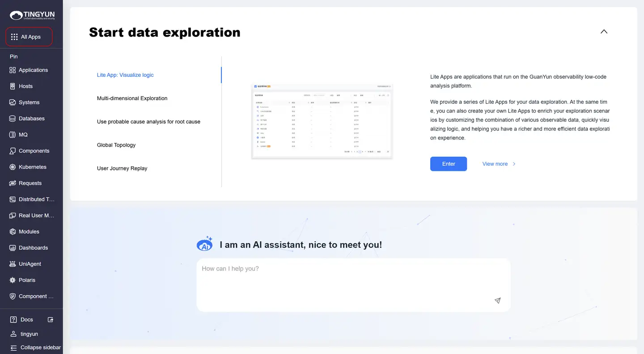Open the Polaris sidebar icon

pos(13,280)
